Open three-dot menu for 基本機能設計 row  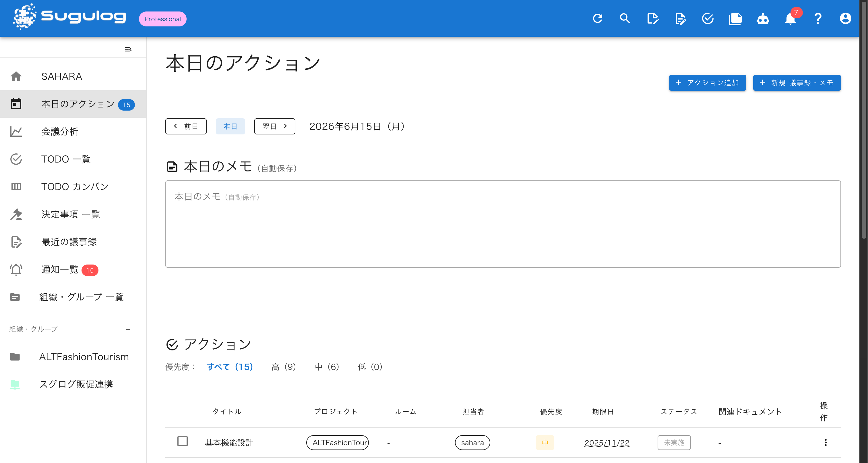coord(826,442)
